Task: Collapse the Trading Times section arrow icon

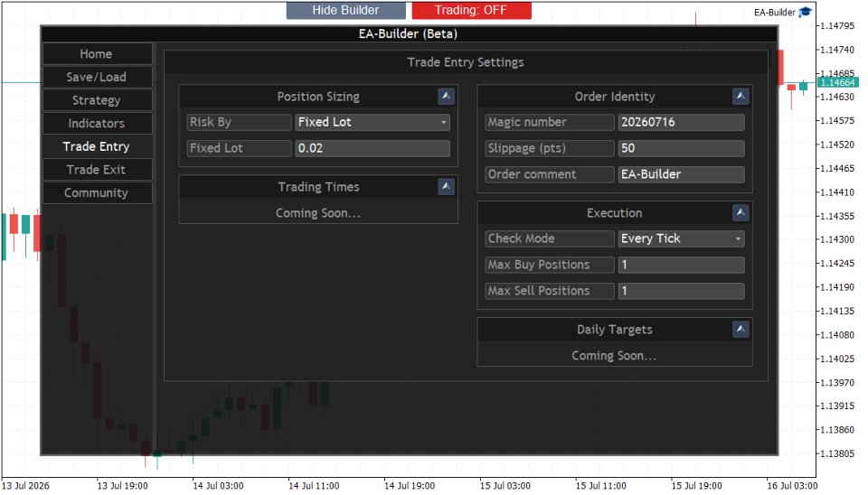Action: click(446, 186)
